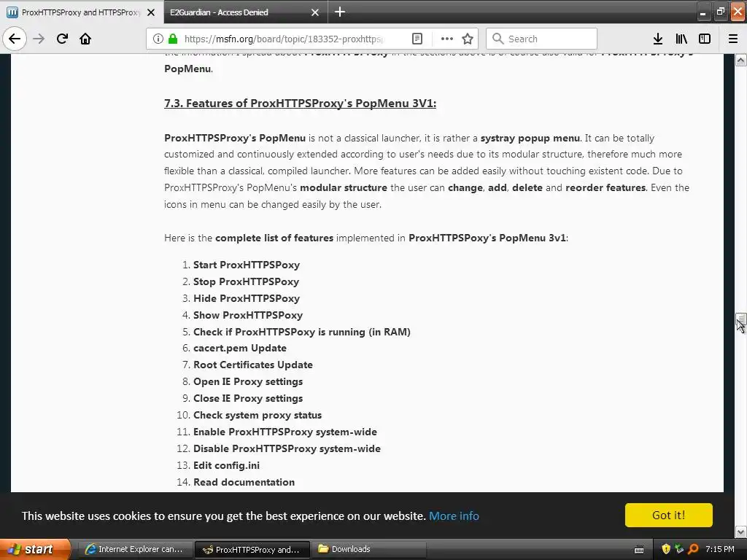Click bold text complete list of features
The image size is (747, 560).
274,238
